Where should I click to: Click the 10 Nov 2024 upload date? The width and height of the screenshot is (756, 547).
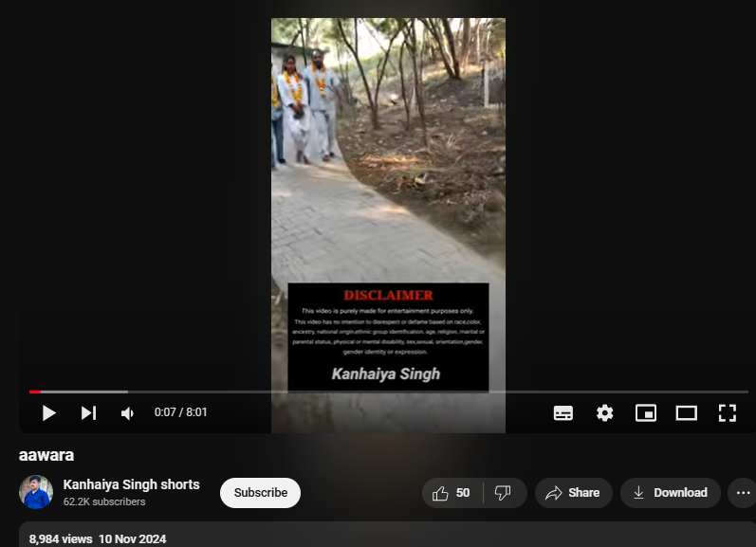[132, 538]
